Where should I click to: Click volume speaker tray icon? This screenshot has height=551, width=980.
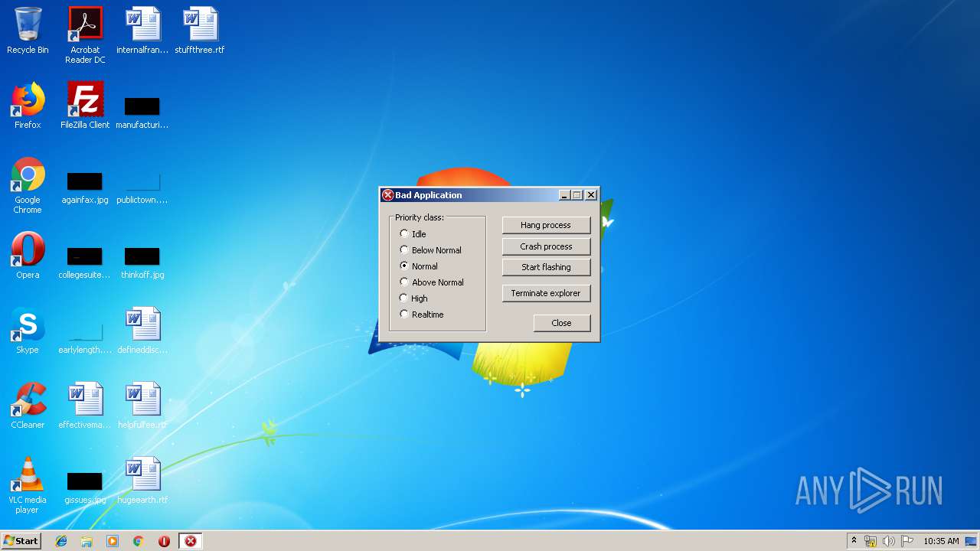tap(888, 541)
